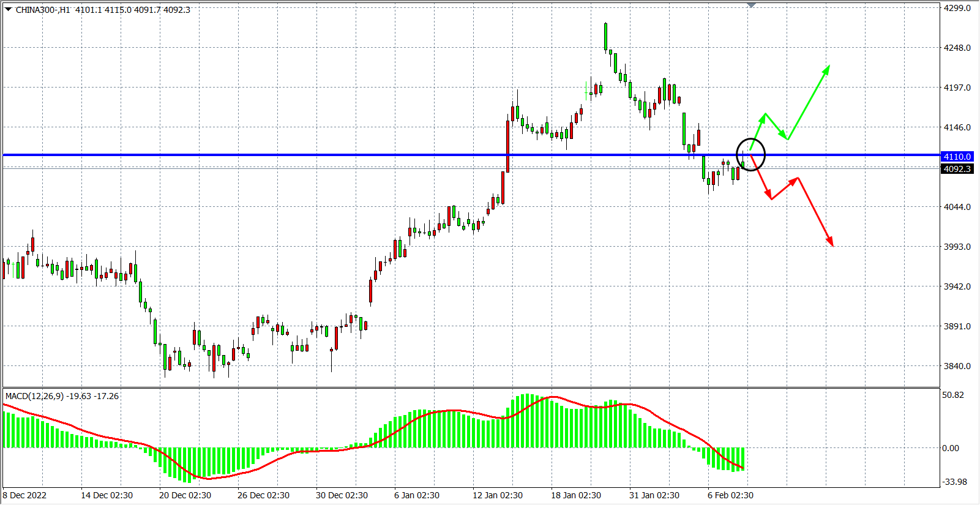This screenshot has height=505, width=980.
Task: Click the MACD(12,26,9) indicator label
Action: 35,396
